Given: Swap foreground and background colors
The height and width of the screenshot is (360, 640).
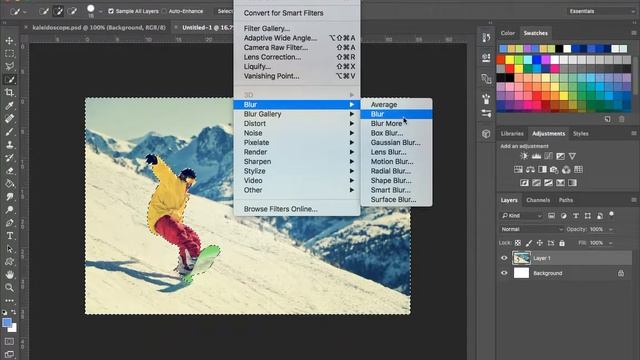Looking at the screenshot, I should coord(13,312).
